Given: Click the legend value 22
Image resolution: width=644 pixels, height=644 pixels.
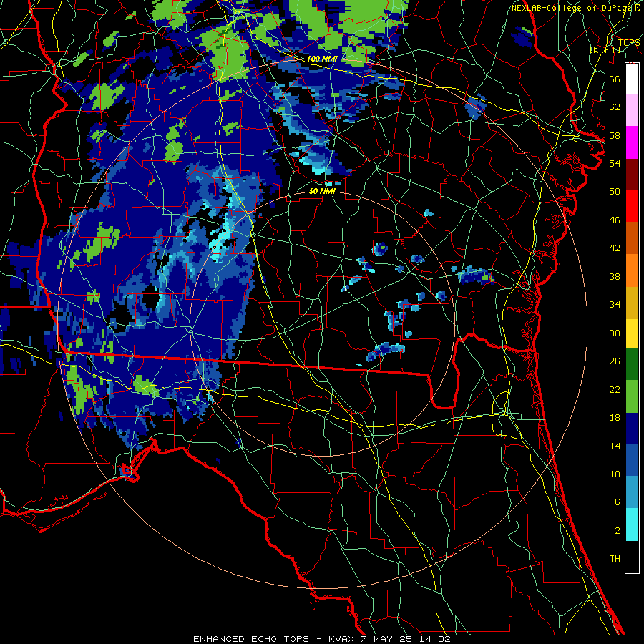Looking at the screenshot, I should pyautogui.click(x=615, y=389).
